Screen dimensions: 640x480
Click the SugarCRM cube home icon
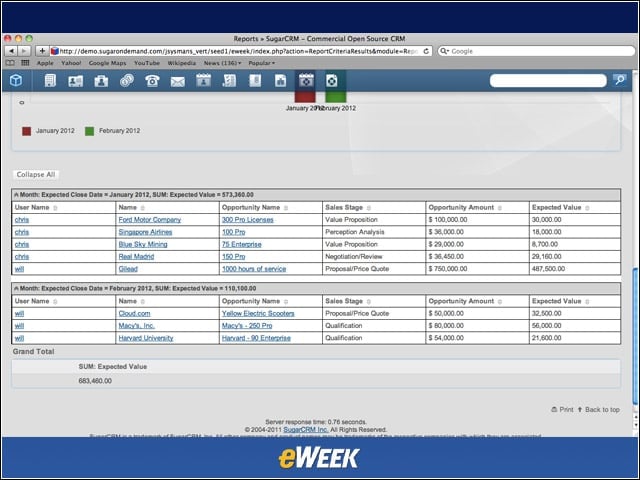click(16, 80)
